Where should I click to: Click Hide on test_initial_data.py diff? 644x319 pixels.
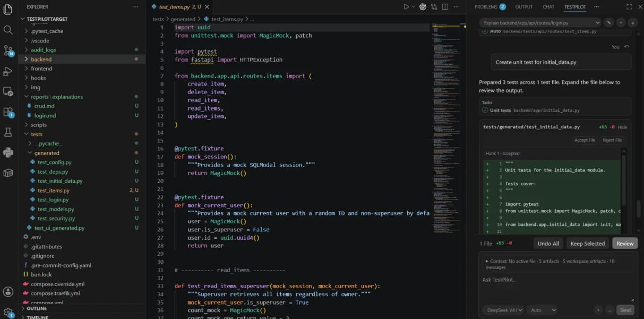click(x=622, y=127)
